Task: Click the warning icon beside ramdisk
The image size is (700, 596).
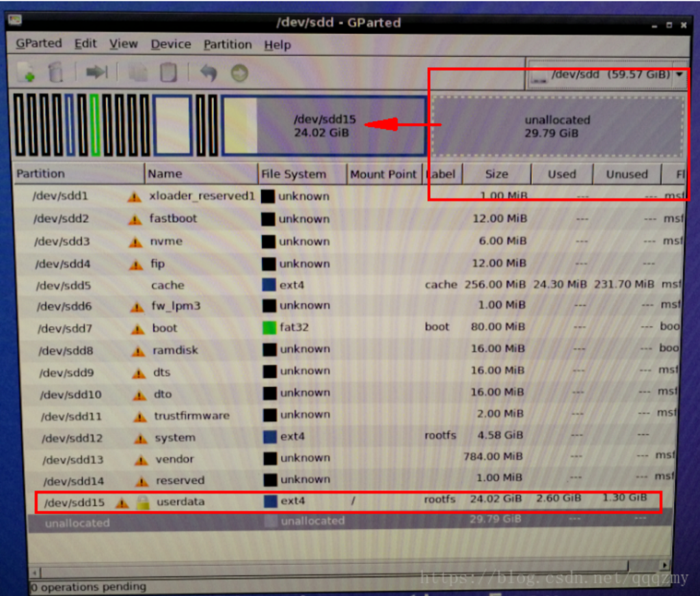Action: pyautogui.click(x=138, y=351)
